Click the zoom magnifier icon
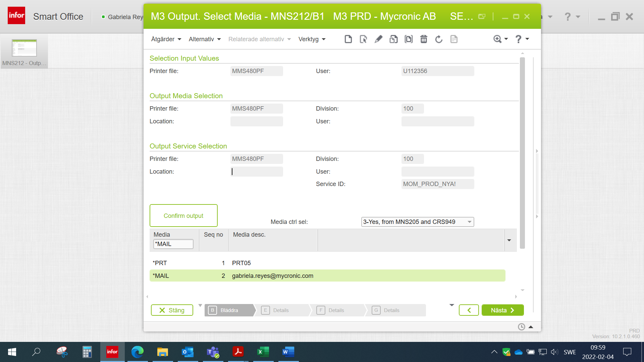Viewport: 644px width, 362px height. pos(497,39)
